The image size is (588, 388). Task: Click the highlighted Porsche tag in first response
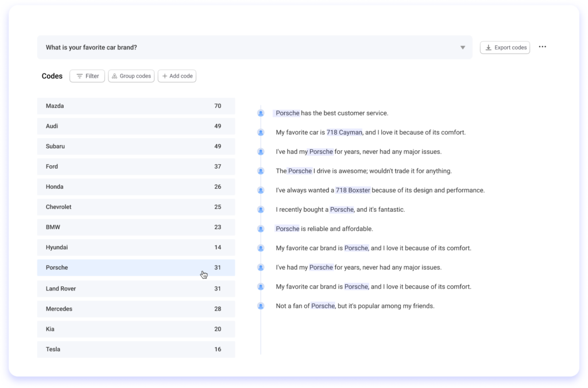click(x=287, y=113)
